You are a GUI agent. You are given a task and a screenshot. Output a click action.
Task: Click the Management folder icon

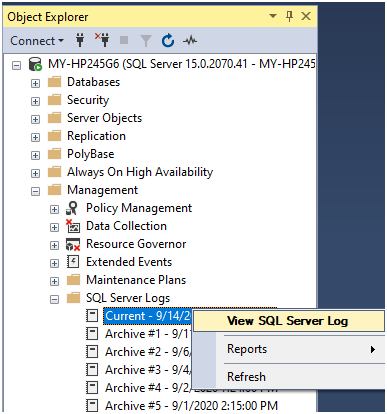click(55, 190)
